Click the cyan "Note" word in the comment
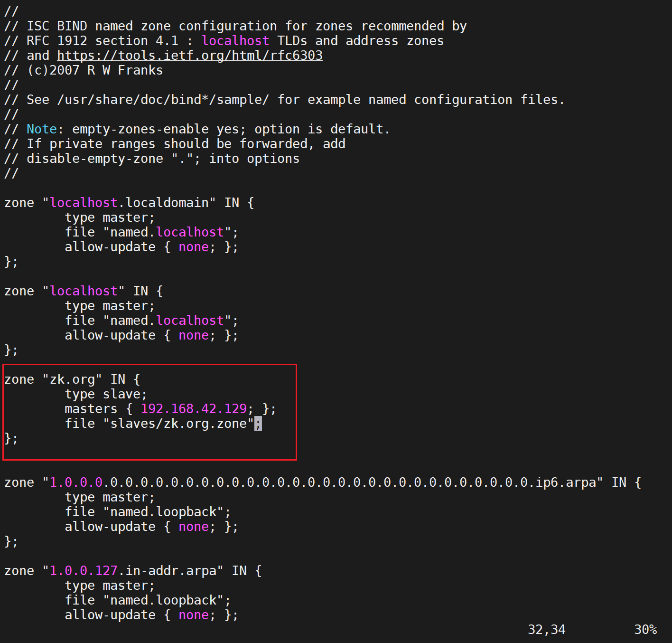Screen dimensions: 672x643 coord(42,129)
